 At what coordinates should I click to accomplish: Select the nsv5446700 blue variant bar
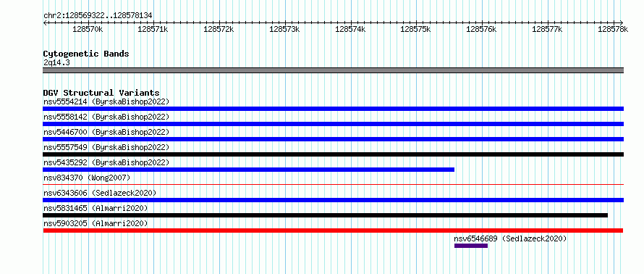coord(333,139)
